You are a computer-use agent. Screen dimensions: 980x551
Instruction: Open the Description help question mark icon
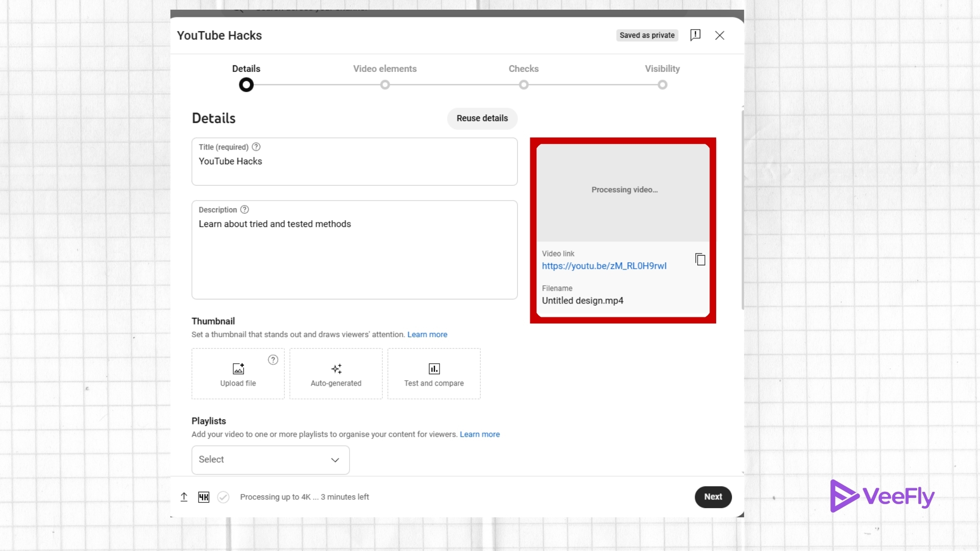tap(244, 210)
